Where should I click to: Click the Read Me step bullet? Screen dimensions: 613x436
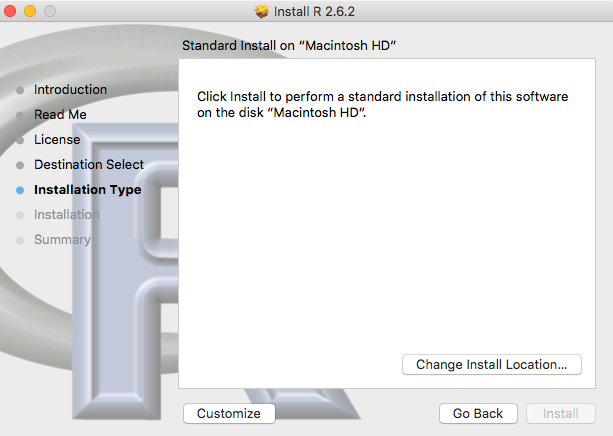tap(20, 115)
